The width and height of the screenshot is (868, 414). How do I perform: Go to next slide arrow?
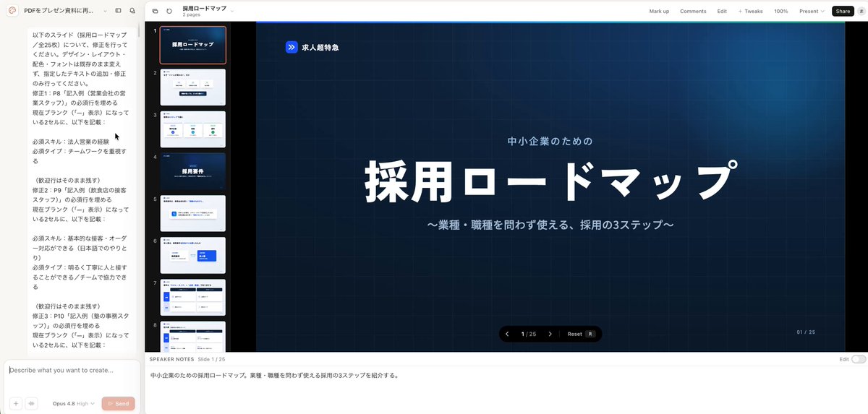pos(550,334)
